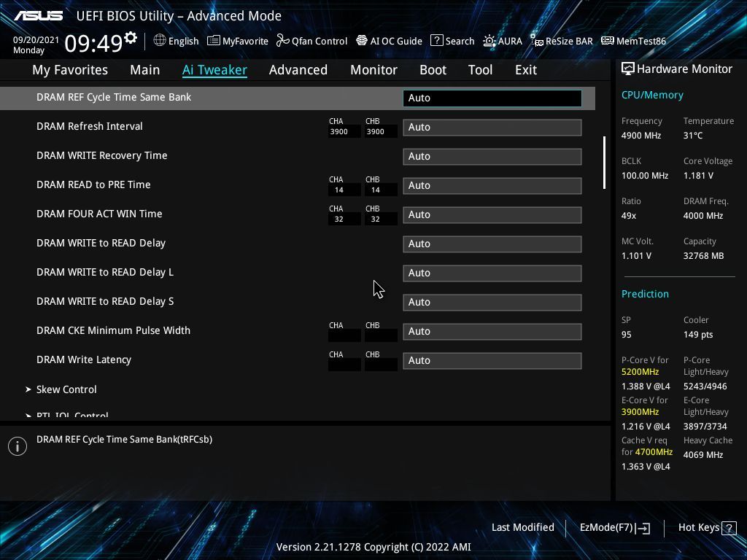Viewport: 747px width, 560px height.
Task: Open Qfan Control fan icon
Action: [283, 41]
